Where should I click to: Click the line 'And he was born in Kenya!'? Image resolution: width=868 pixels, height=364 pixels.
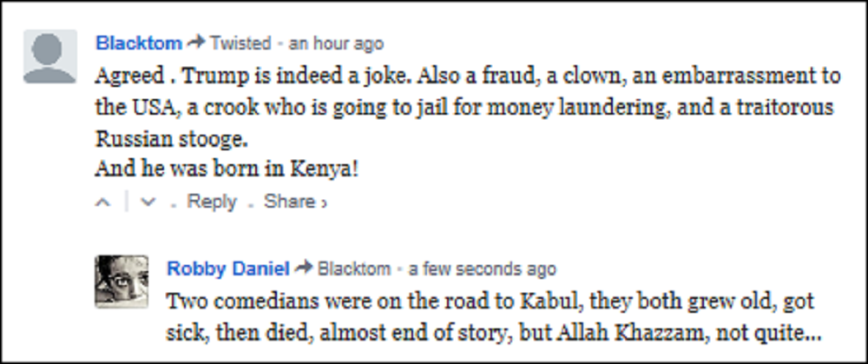click(x=227, y=169)
